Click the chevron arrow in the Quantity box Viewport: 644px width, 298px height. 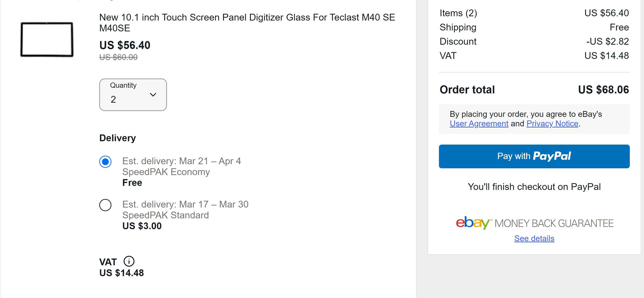[153, 95]
